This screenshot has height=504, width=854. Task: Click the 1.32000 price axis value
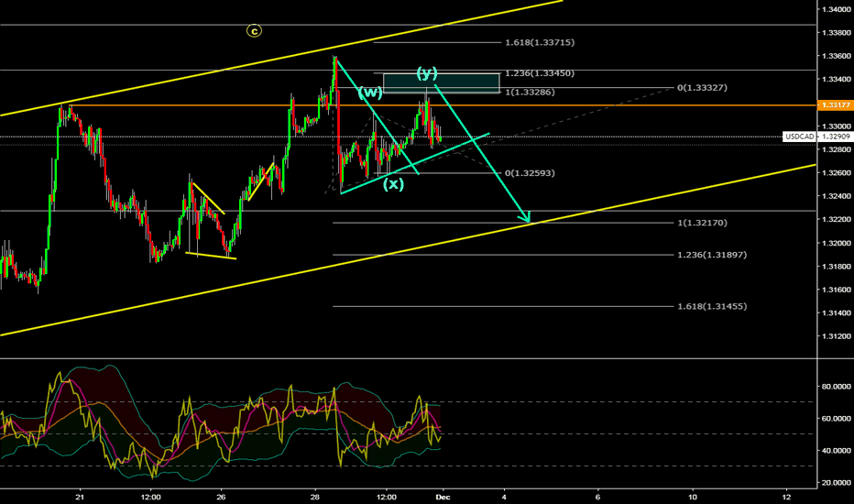coord(836,243)
